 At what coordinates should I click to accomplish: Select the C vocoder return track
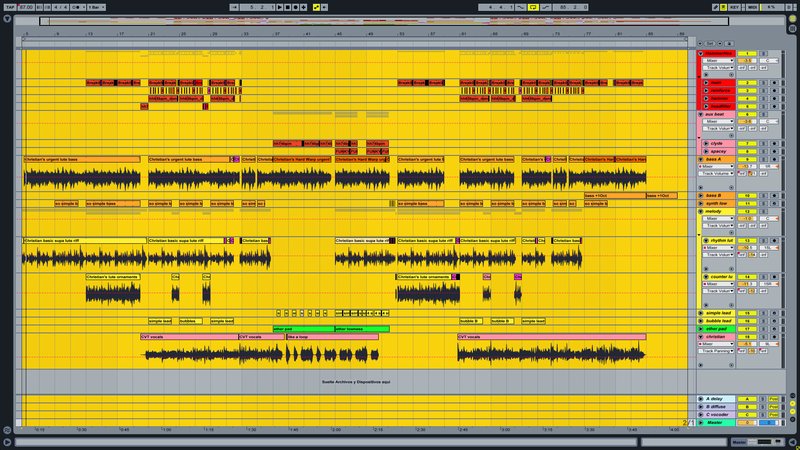click(718, 415)
